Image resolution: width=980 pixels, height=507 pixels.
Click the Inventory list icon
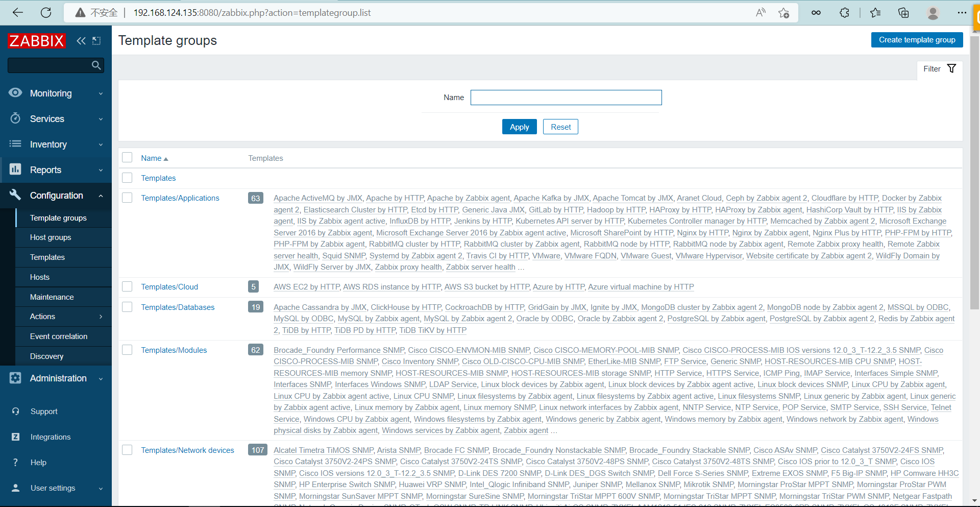(15, 144)
